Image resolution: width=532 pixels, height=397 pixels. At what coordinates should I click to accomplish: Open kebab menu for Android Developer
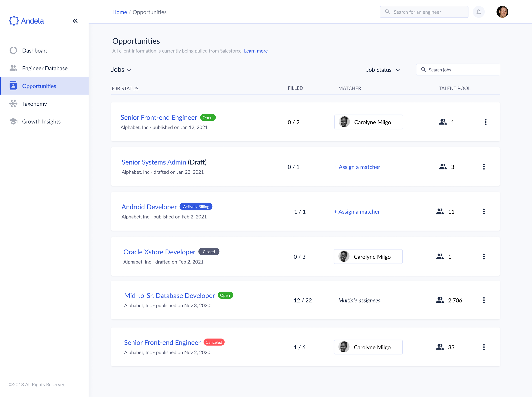(x=484, y=211)
